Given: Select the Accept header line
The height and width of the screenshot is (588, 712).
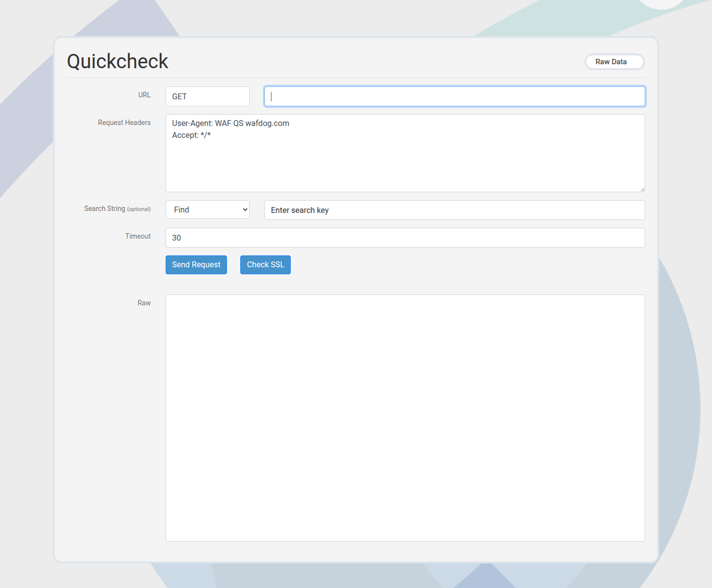Looking at the screenshot, I should point(191,135).
